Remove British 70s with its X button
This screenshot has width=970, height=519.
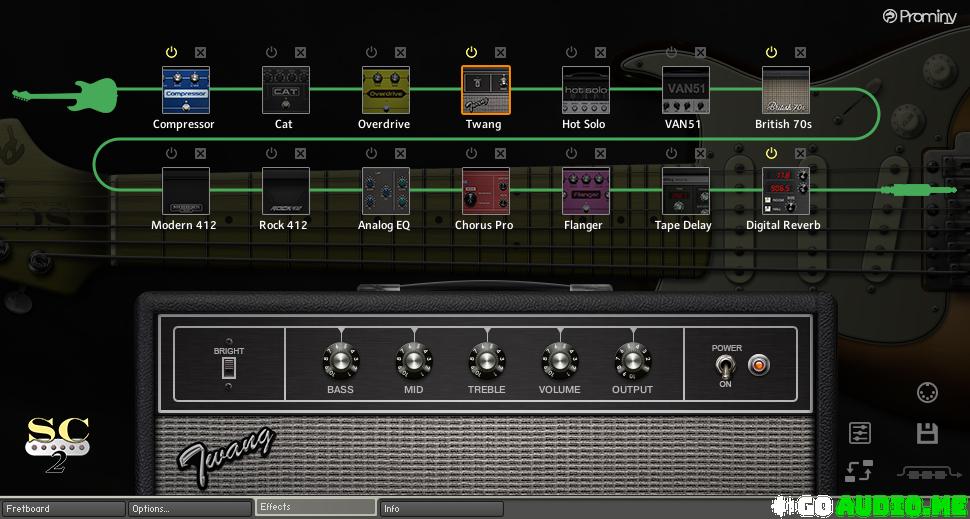800,53
